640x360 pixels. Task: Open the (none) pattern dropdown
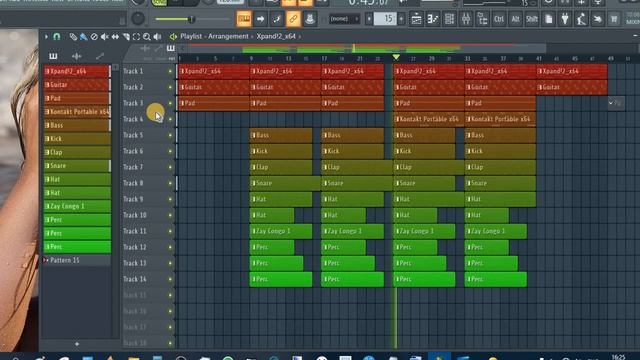coord(344,19)
